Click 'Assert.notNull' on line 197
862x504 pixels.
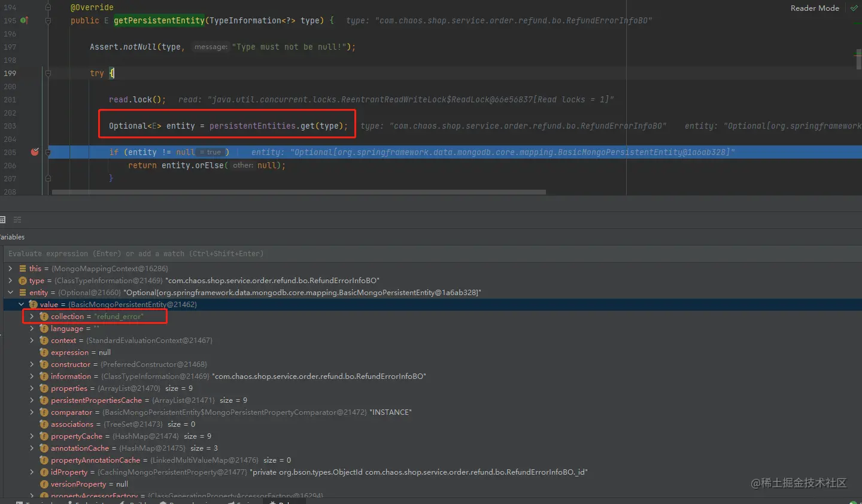pos(123,47)
